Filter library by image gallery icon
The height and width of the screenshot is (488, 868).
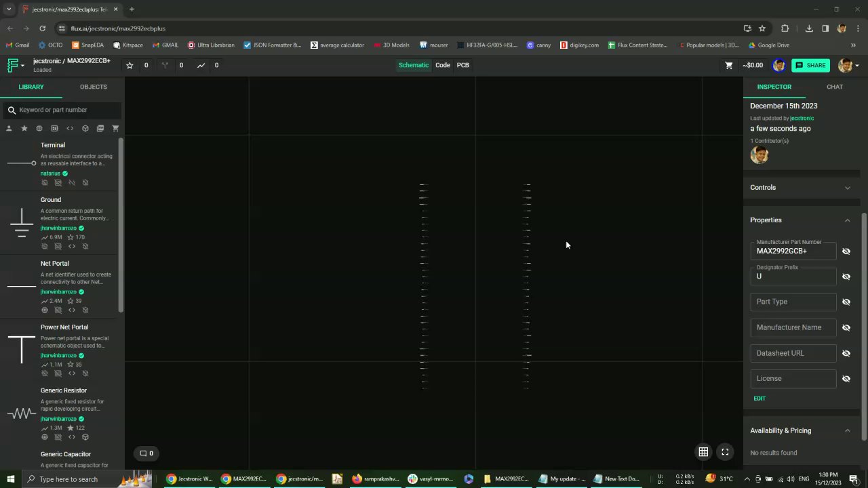(x=100, y=128)
